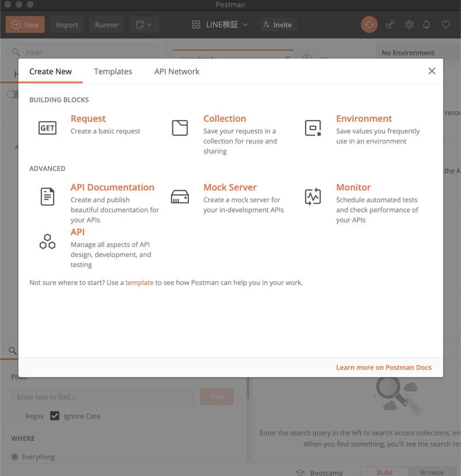This screenshot has width=461, height=476.
Task: Select the Create New tab
Action: click(x=50, y=71)
